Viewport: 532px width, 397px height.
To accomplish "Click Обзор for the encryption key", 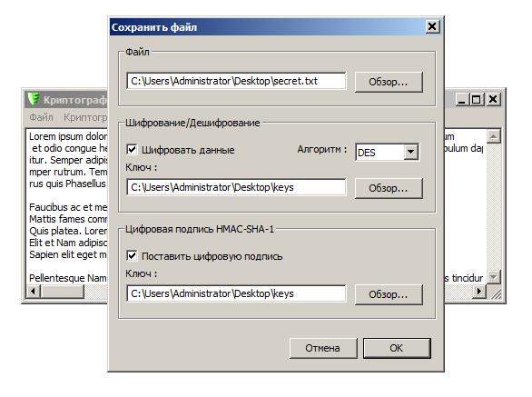I will (x=389, y=188).
